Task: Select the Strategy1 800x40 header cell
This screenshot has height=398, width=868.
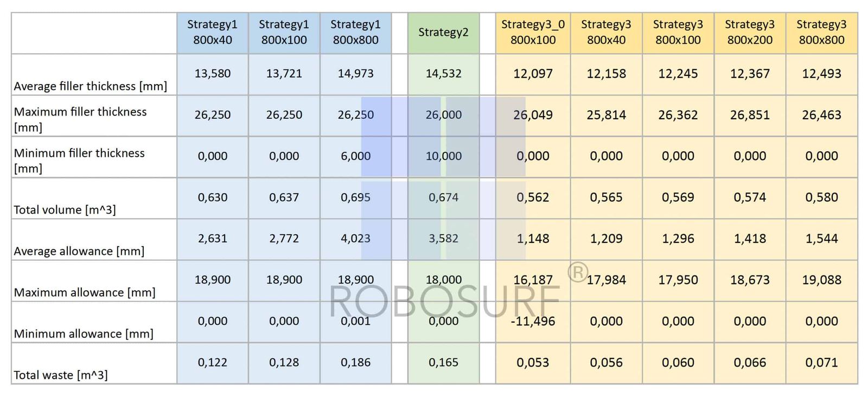Action: click(212, 33)
